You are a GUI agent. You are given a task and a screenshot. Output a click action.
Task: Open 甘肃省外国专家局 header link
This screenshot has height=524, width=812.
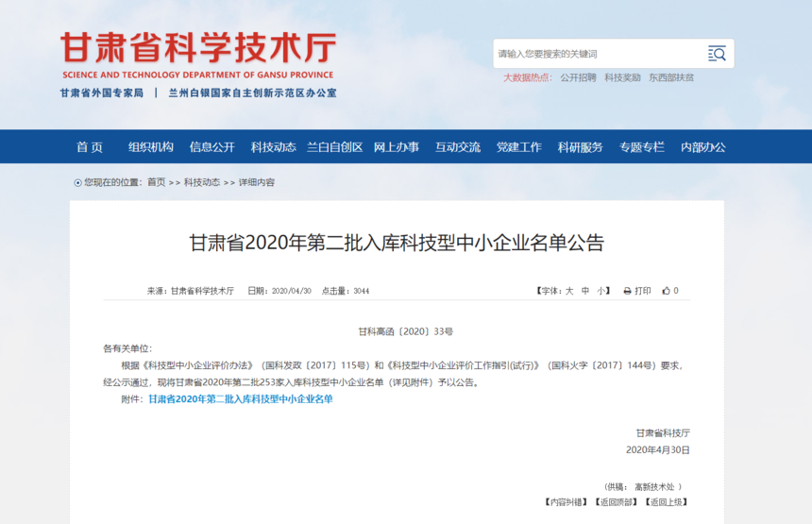click(102, 93)
